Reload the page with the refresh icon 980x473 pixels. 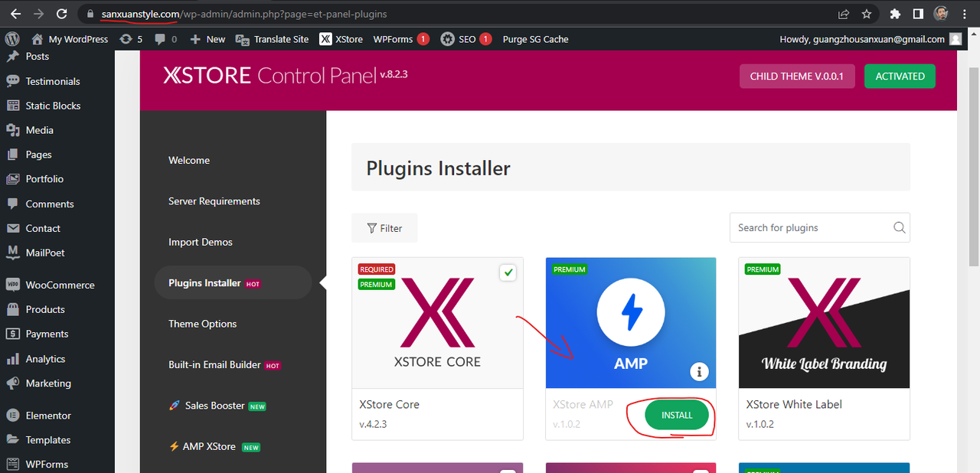pyautogui.click(x=63, y=14)
